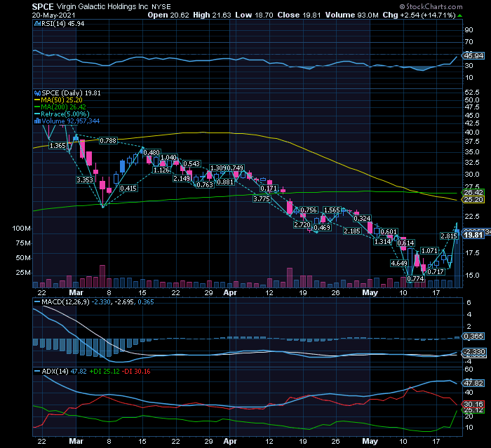Click the NYSE exchange label
Screen dimensions: 491x448
click(x=161, y=7)
